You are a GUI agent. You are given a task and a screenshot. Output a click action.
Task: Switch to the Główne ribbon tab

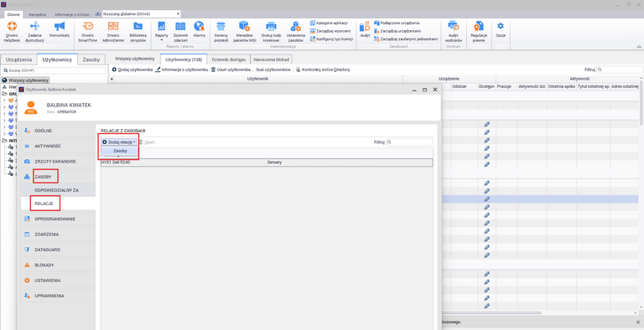[x=13, y=14]
